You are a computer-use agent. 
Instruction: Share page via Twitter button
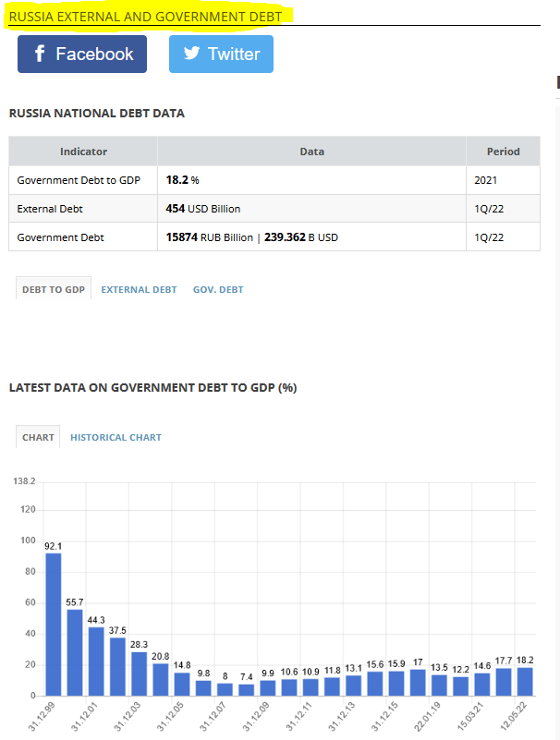221,55
